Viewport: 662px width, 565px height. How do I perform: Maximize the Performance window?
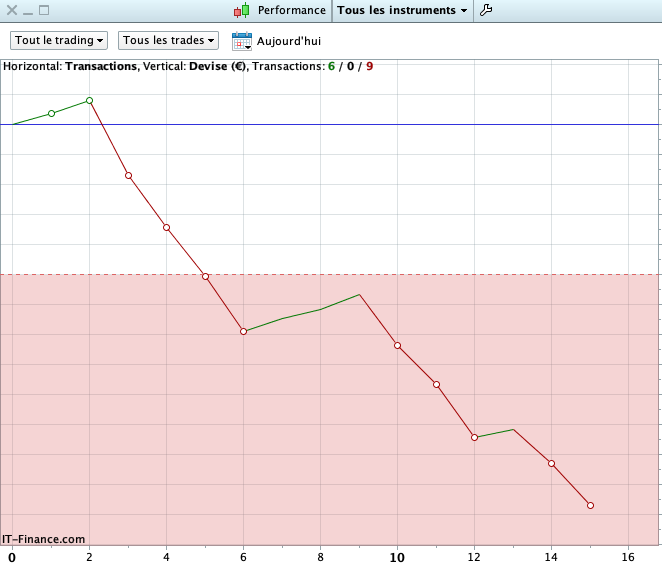coord(44,10)
